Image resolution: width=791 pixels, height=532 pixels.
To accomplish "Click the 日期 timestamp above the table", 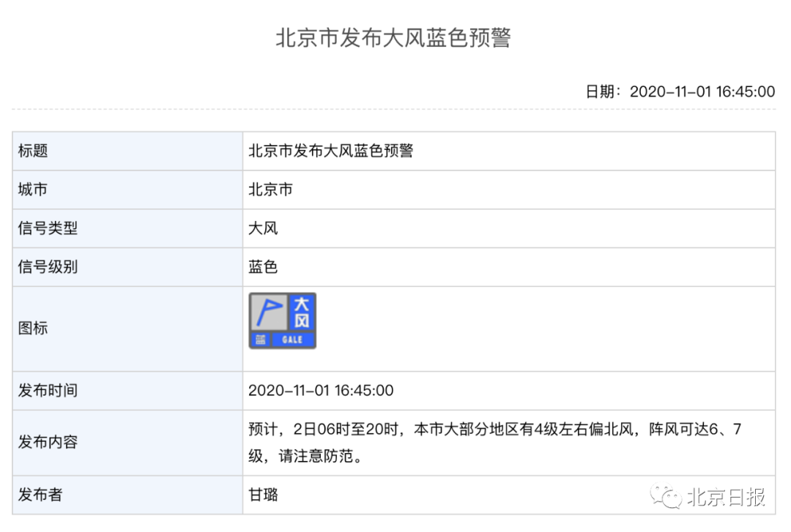I will 680,91.
